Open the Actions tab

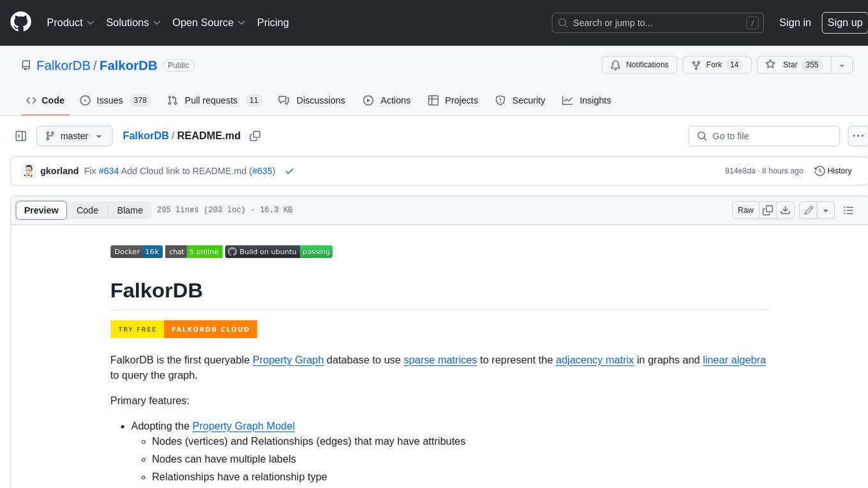(387, 100)
